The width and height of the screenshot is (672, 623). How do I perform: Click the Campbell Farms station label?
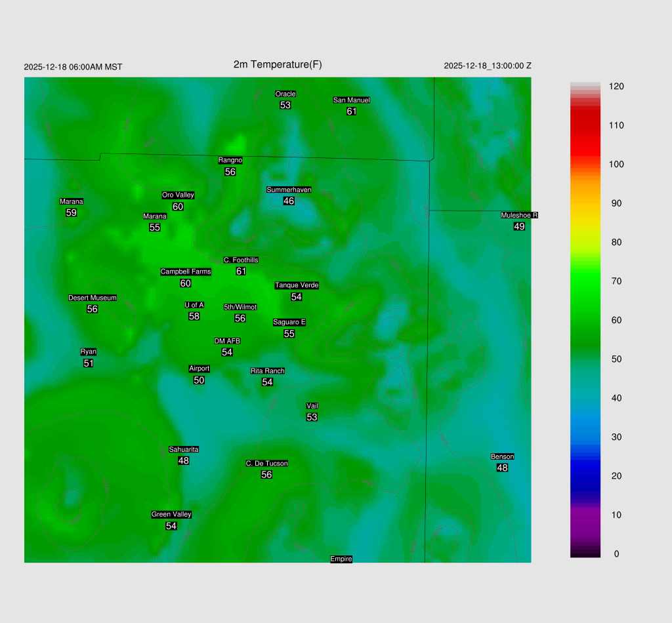[x=186, y=271]
